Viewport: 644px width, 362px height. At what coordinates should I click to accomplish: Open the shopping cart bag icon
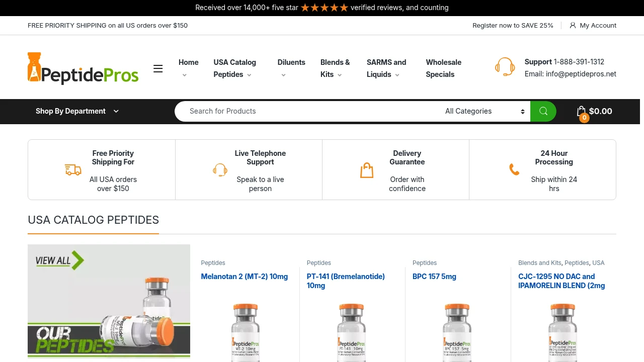pos(582,111)
